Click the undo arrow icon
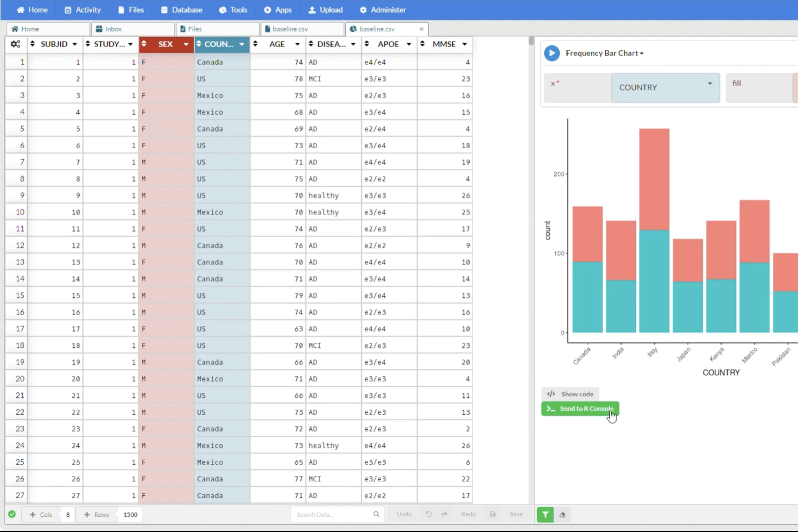Image resolution: width=798 pixels, height=532 pixels. tap(429, 514)
